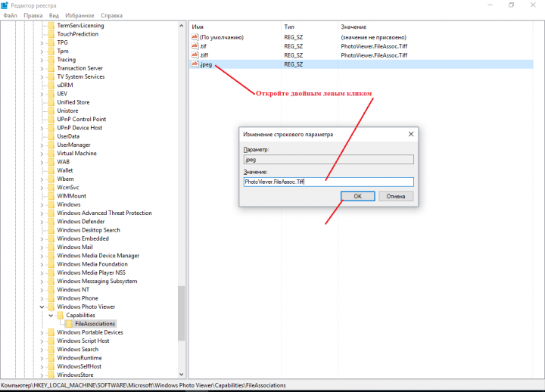Screen dimensions: 545x392
Task: Close the Edit String dialog with X
Action: [411, 134]
